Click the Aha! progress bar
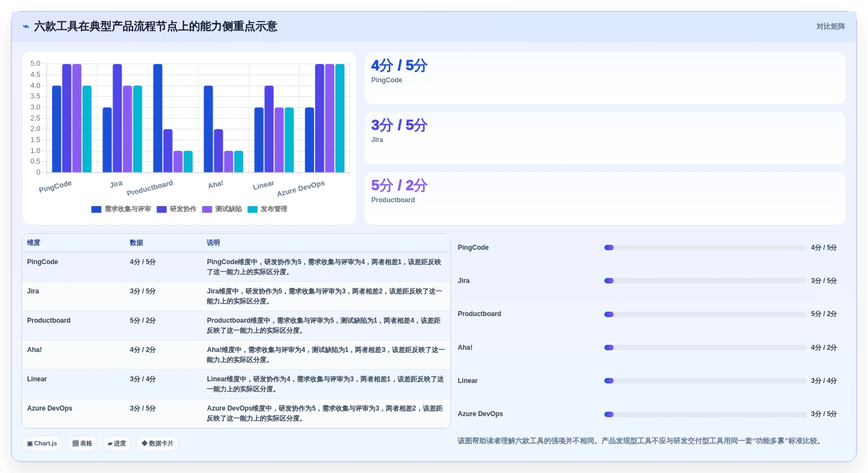Screen dimensions: 868x473 tap(705, 348)
